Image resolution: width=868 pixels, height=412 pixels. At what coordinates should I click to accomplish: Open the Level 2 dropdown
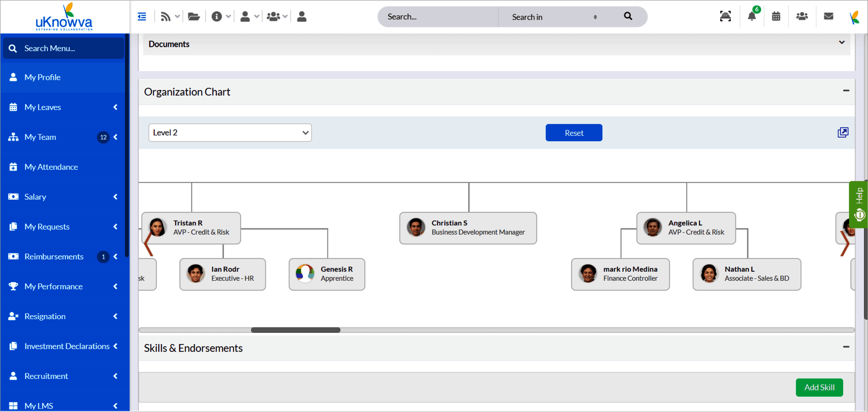(230, 133)
